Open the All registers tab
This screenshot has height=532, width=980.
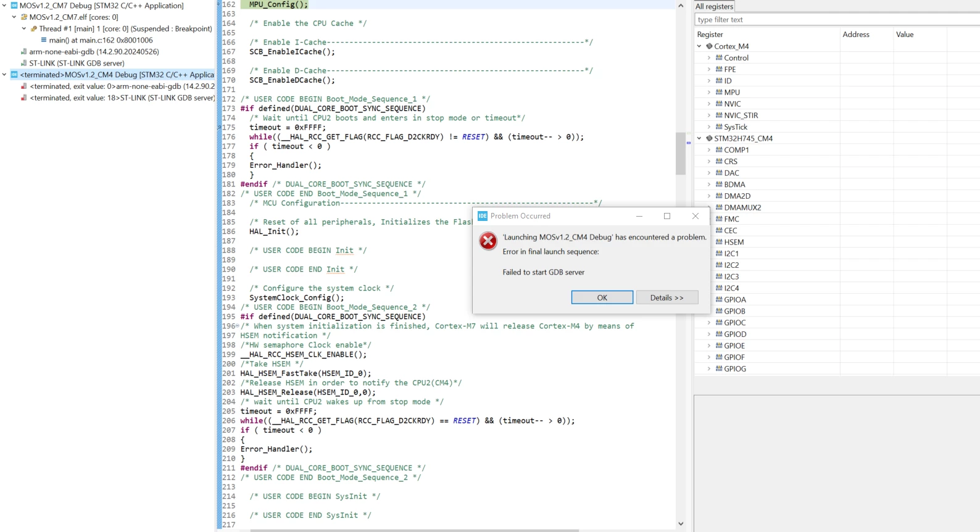(x=714, y=6)
